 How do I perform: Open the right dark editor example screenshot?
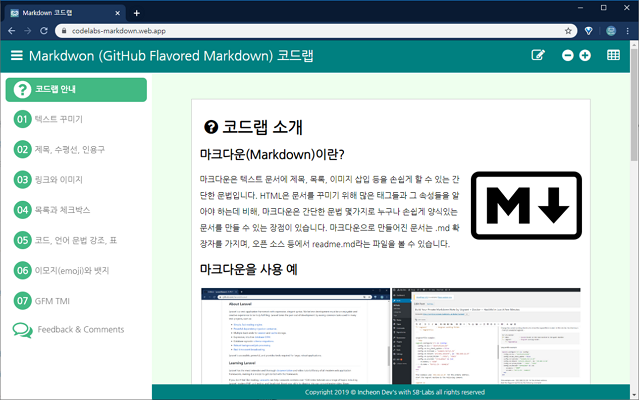486,336
